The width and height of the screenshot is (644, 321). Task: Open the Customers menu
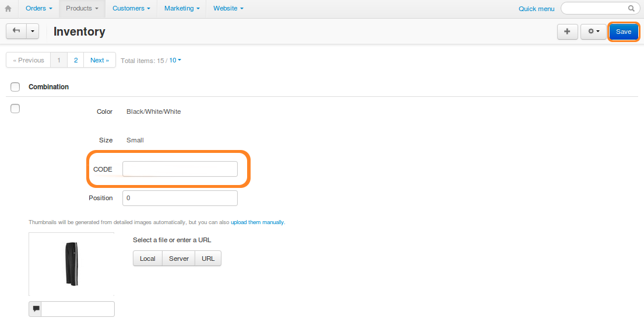point(132,8)
